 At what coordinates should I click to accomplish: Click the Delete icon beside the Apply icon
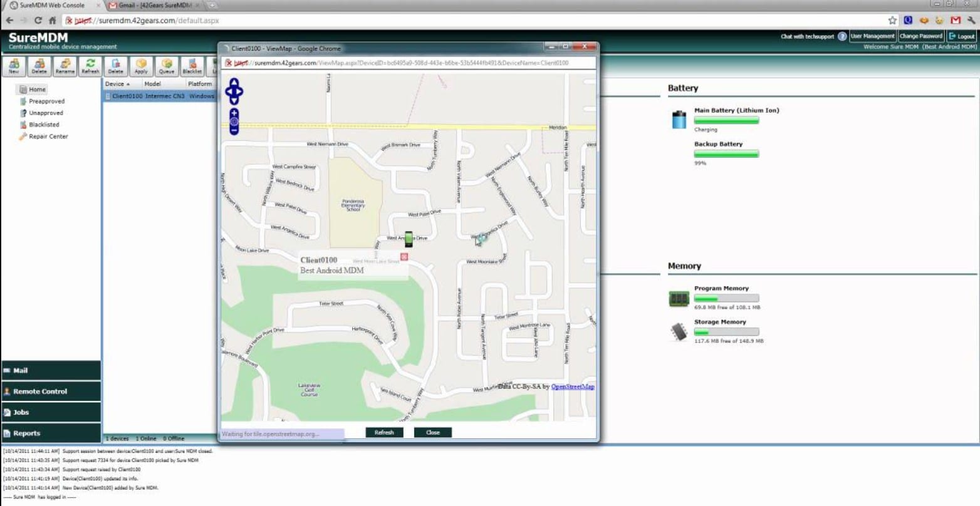pyautogui.click(x=116, y=66)
